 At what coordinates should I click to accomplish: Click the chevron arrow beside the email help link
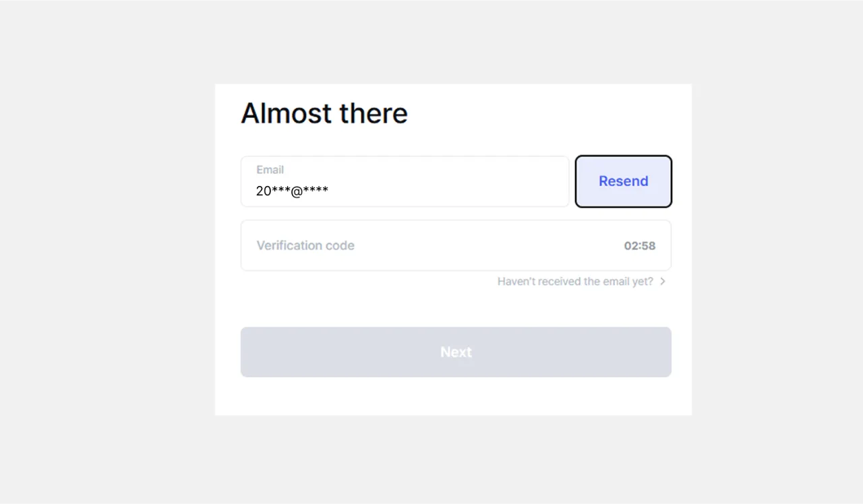coord(663,282)
